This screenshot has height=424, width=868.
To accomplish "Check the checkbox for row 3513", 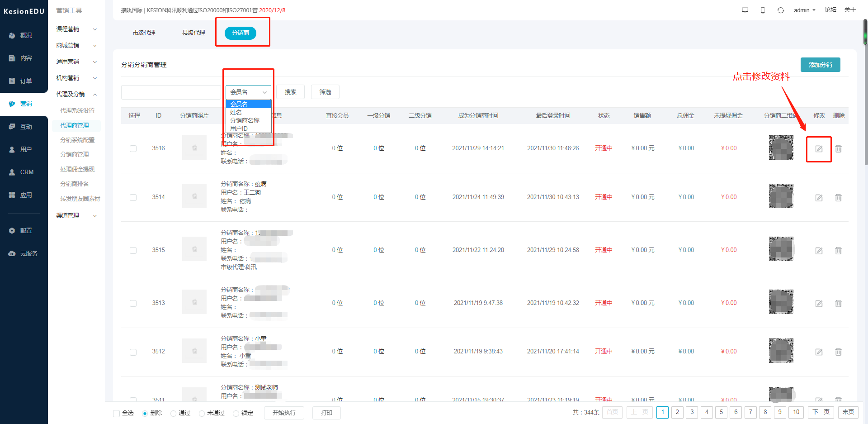I will (133, 303).
